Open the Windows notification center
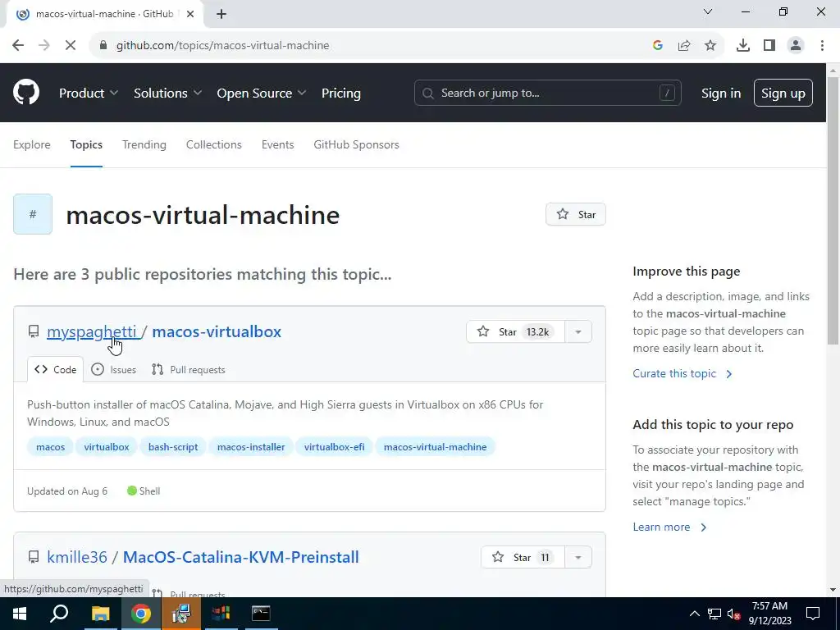The width and height of the screenshot is (840, 630). coord(813,614)
